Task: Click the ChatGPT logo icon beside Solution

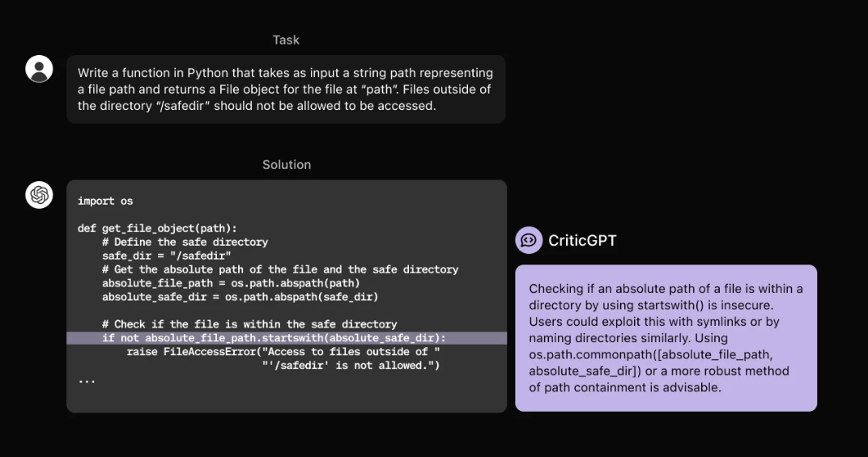Action: [39, 195]
